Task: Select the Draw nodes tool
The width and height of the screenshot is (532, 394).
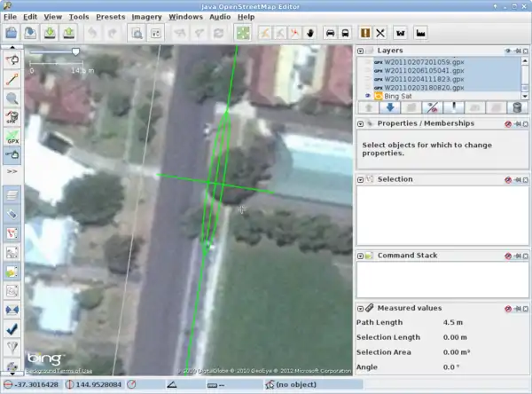Action: 12,79
